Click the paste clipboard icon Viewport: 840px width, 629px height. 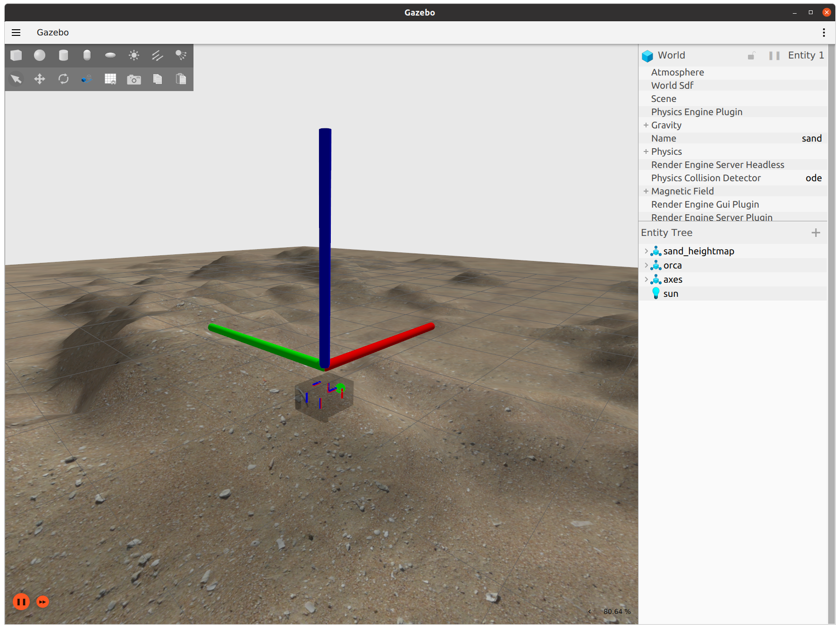coord(181,79)
